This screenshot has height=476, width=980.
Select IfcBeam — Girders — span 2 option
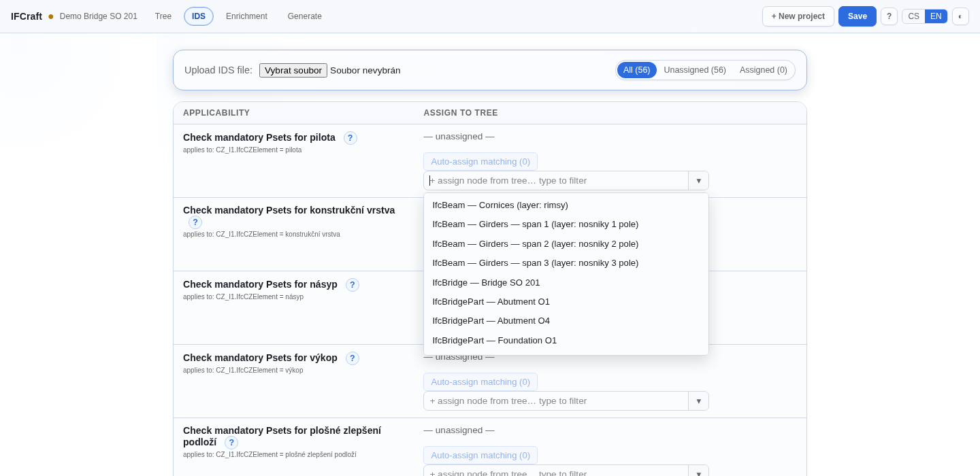tap(566, 244)
